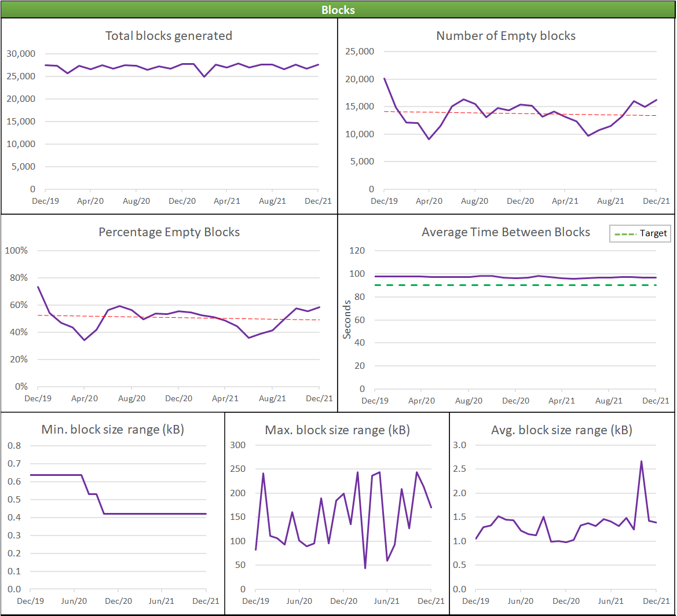Select "250" on the Max. block size axis
This screenshot has width=677, height=616.
pos(238,469)
